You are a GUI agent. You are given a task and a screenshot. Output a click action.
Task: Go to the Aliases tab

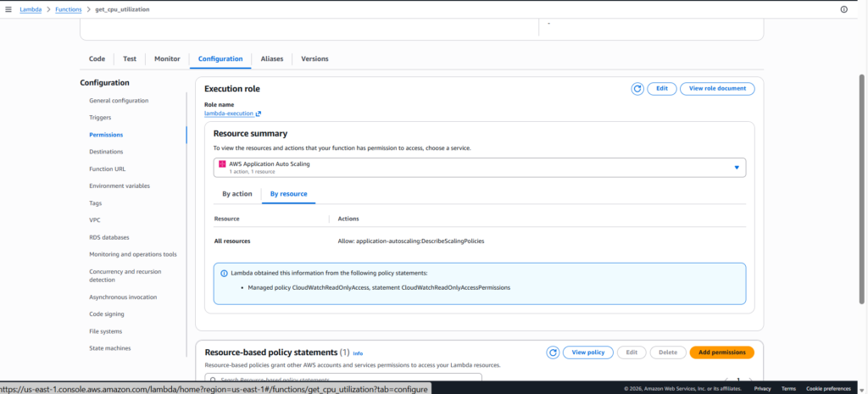tap(272, 58)
